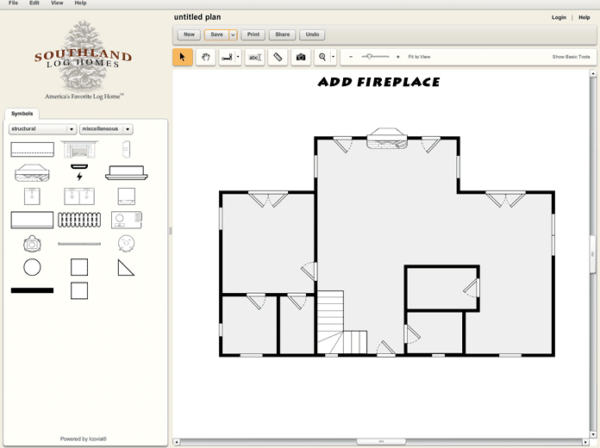Switch to the Symbols tab
Image resolution: width=600 pixels, height=448 pixels.
22,114
